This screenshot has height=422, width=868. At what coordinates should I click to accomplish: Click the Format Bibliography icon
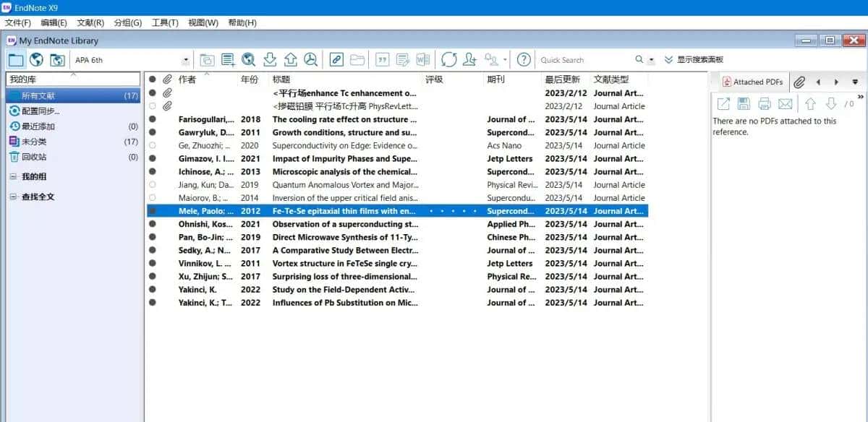[403, 60]
